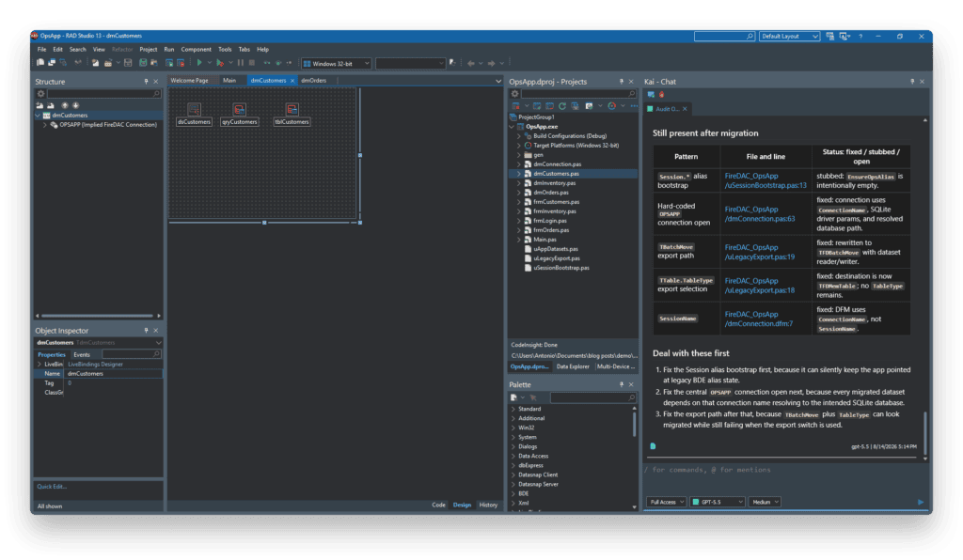Click the copy response icon below the message
The image size is (963, 560).
pos(653,446)
